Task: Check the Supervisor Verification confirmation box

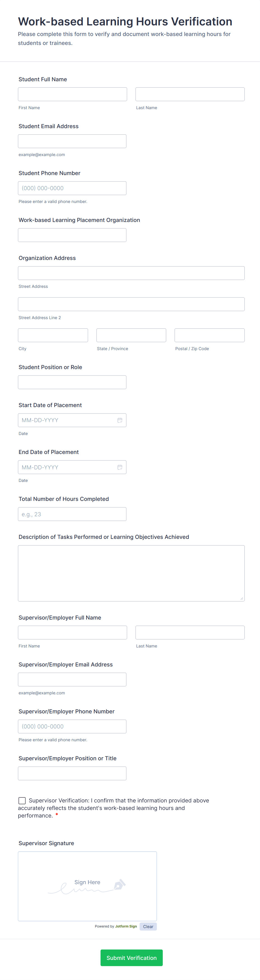Action: 22,800
